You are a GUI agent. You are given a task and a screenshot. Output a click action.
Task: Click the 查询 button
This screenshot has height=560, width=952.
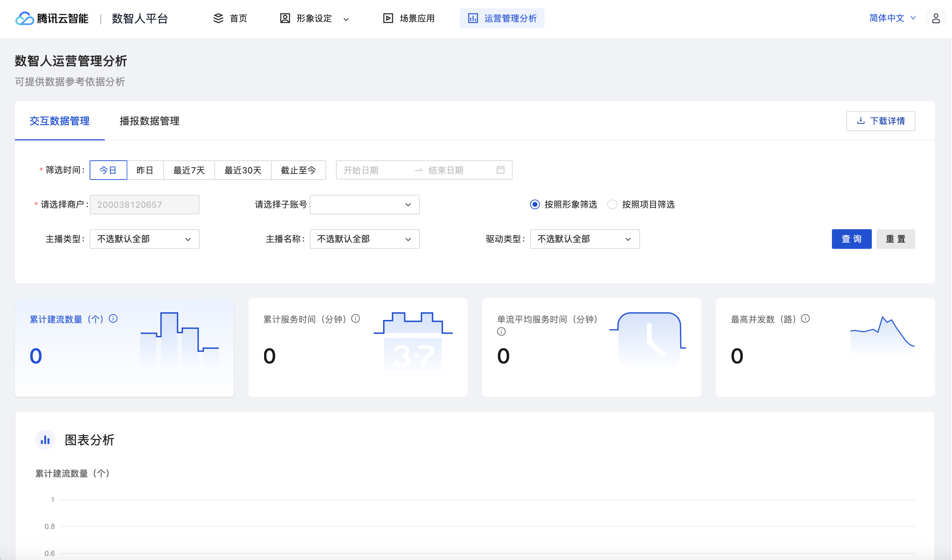851,239
